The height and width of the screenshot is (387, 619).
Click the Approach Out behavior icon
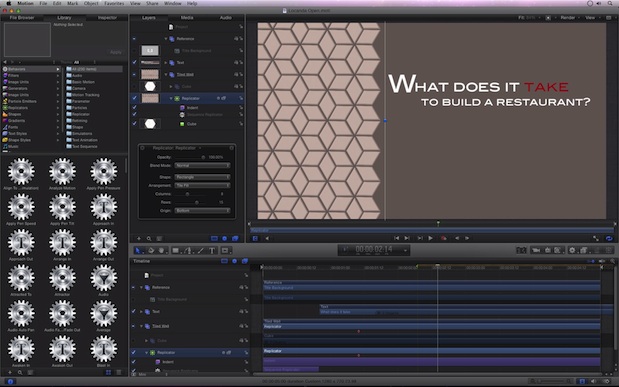[x=21, y=242]
